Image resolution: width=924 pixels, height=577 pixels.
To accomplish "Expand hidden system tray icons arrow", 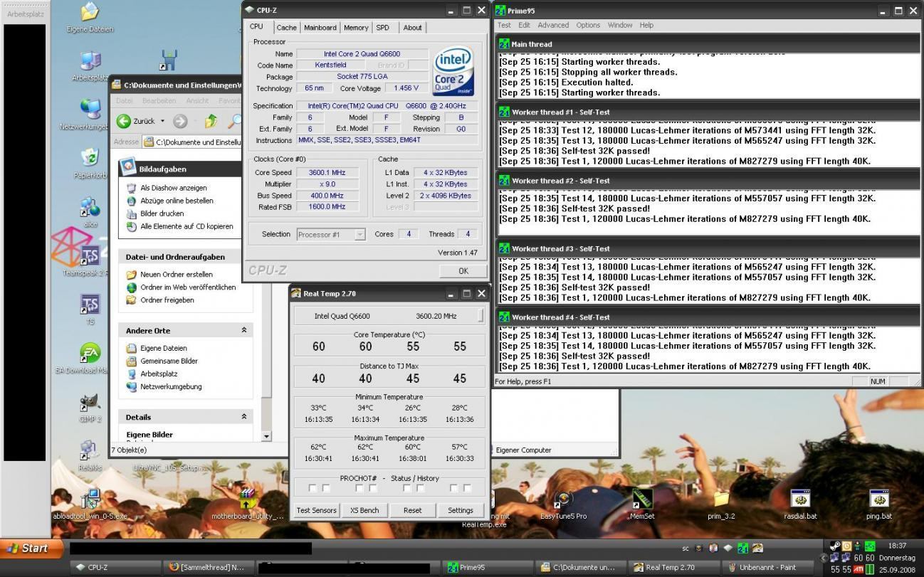I will (824, 559).
